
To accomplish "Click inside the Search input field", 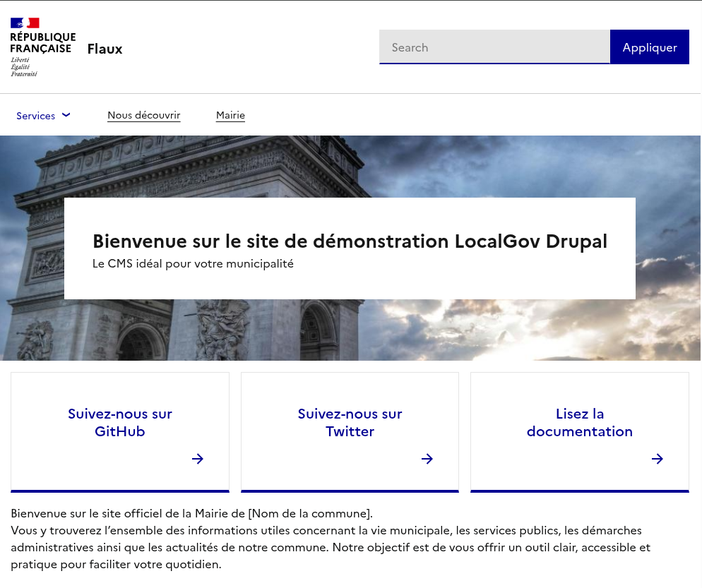I will (x=494, y=47).
